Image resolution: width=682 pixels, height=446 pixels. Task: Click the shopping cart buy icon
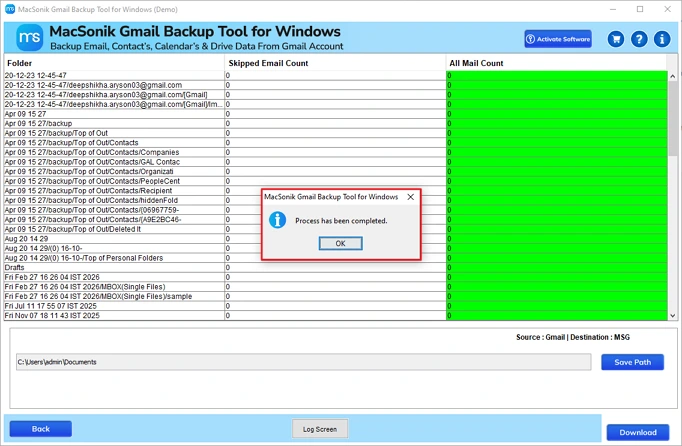pos(616,39)
